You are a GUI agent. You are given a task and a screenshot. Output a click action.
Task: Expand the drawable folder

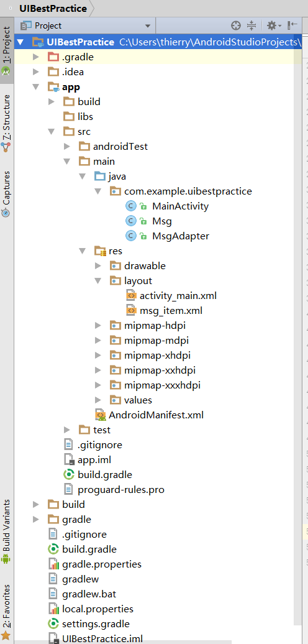click(x=98, y=265)
